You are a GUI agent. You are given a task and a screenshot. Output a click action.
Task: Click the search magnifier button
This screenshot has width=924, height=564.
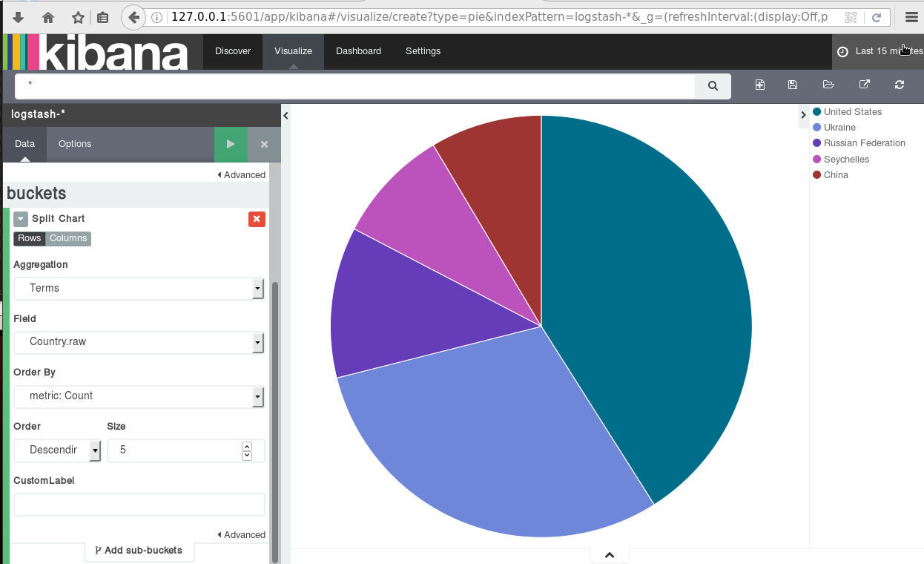pyautogui.click(x=713, y=86)
